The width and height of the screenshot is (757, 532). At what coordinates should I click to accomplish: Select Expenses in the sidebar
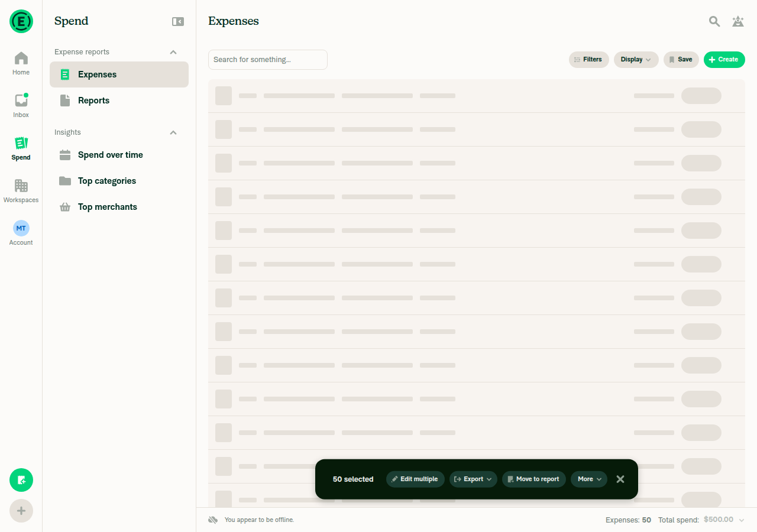[x=119, y=74]
